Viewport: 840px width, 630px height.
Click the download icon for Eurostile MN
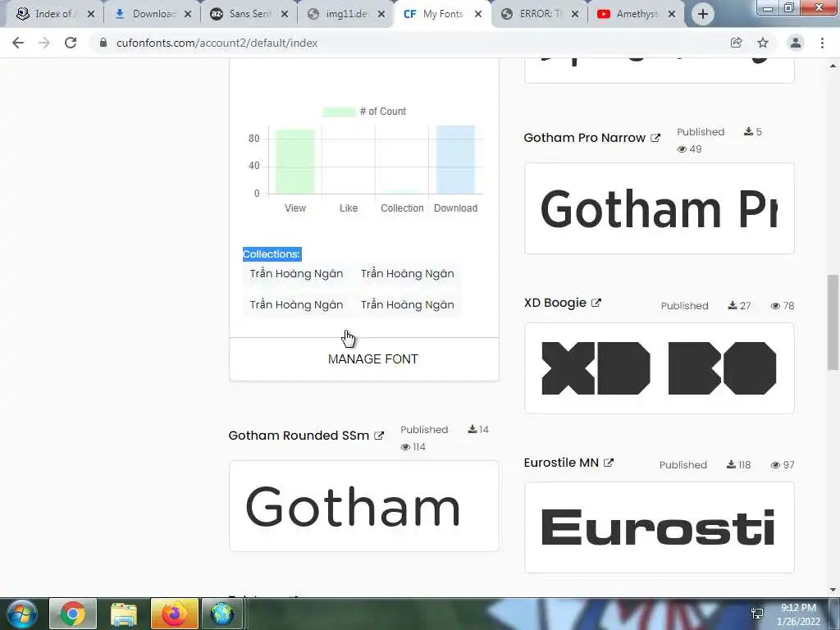(731, 464)
